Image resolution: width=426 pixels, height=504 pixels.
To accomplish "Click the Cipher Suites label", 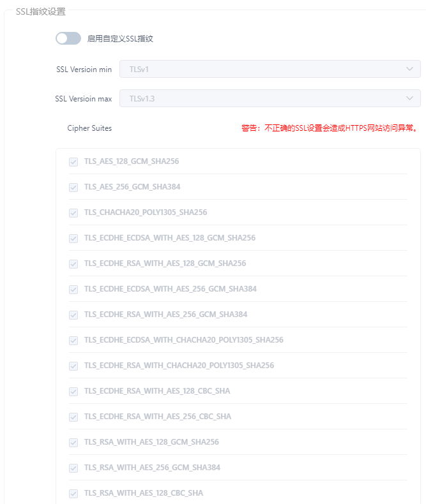I will point(89,128).
